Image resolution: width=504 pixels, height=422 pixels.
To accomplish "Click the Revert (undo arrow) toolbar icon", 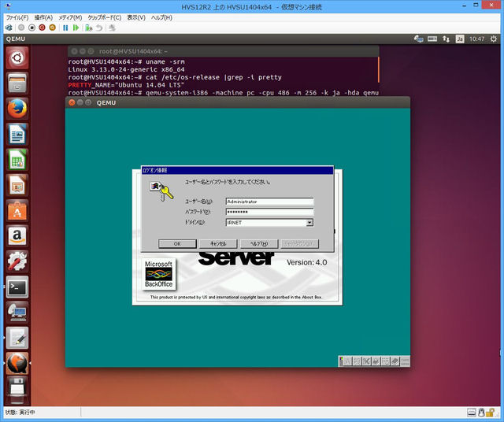I will tap(99, 28).
